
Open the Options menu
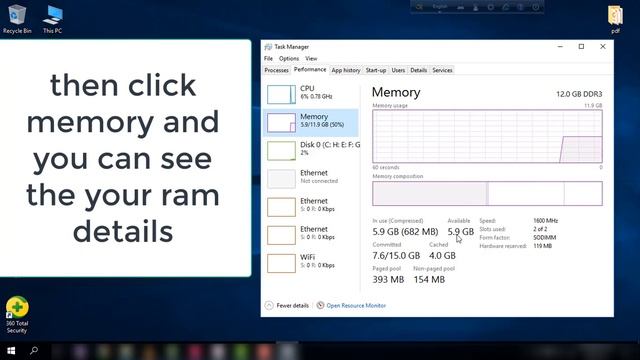(289, 58)
